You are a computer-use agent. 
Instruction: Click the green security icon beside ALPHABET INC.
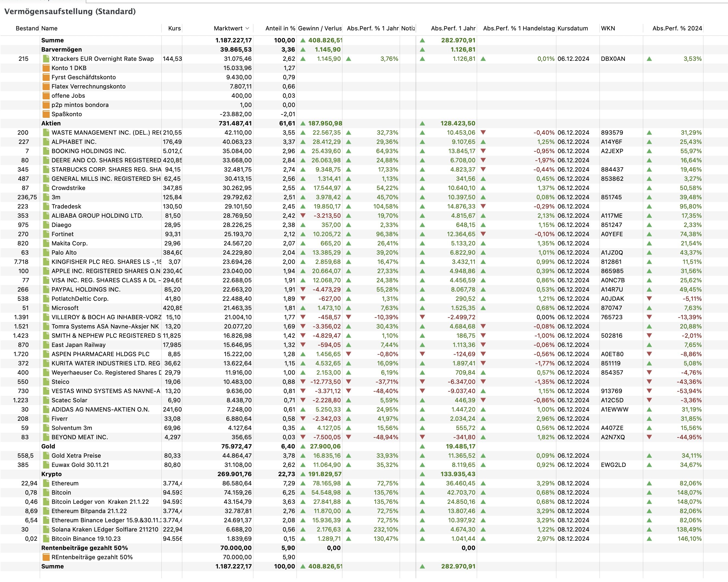[46, 142]
